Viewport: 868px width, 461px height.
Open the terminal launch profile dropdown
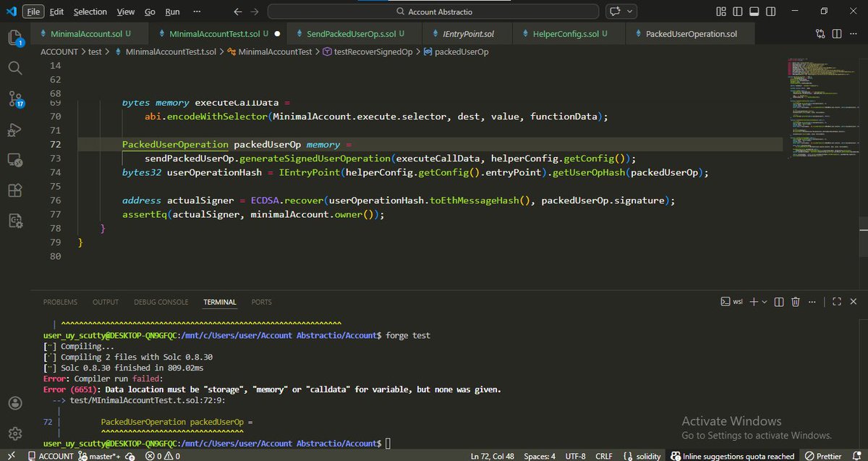[x=764, y=302]
